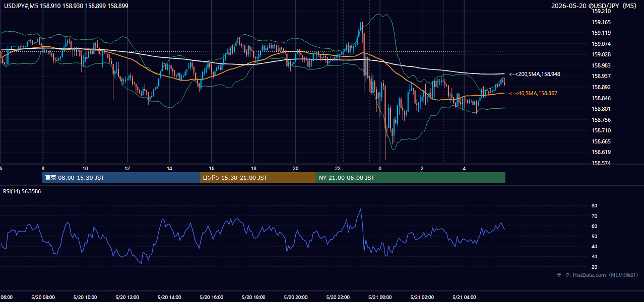Screen dimensions: 644x302
Task: Select the 2026-05-20 のUSD/JPY (M5) heading
Action: coord(594,6)
